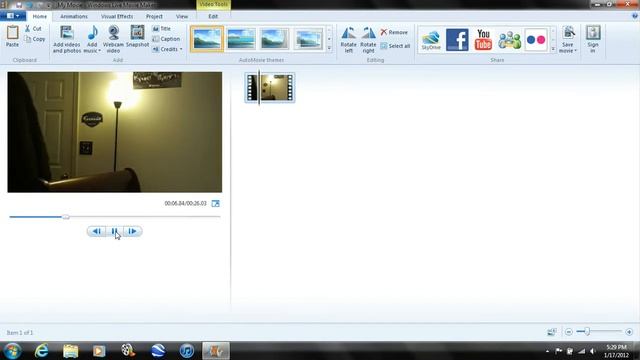Share the movie to SkyDrive
This screenshot has height=360, width=640.
tap(431, 40)
